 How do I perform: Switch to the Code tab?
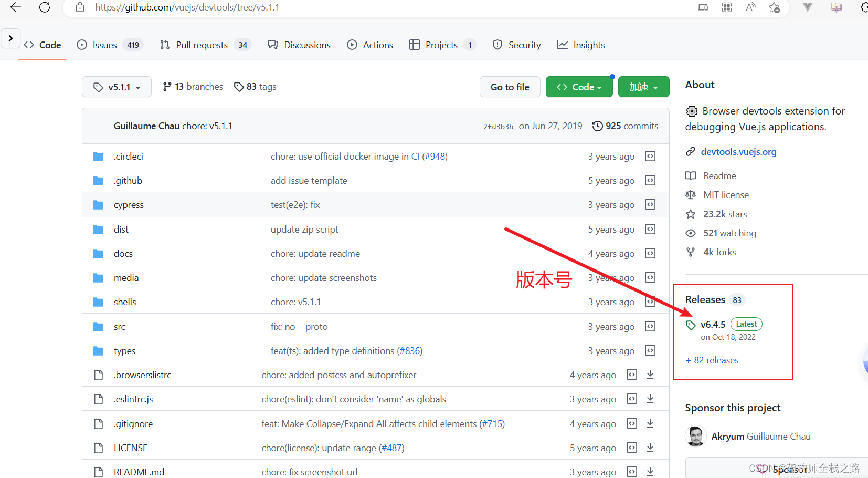tap(43, 45)
